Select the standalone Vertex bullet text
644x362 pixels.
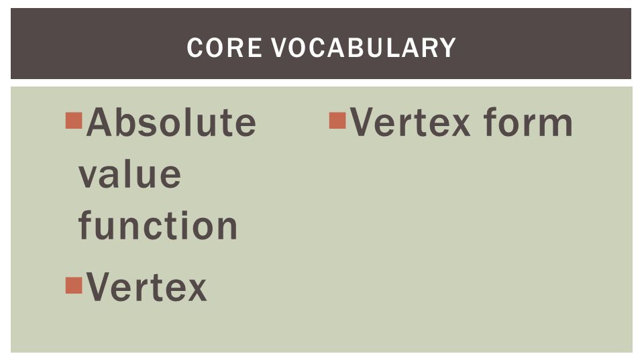tap(146, 286)
